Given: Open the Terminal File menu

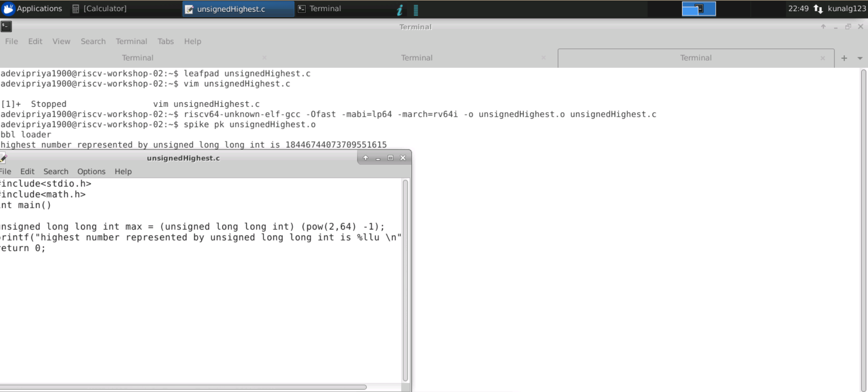Looking at the screenshot, I should 11,41.
